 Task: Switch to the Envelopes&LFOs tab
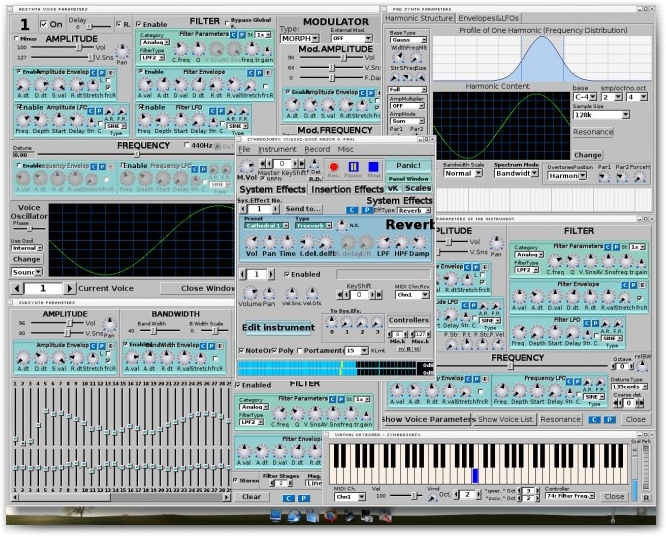(x=488, y=18)
